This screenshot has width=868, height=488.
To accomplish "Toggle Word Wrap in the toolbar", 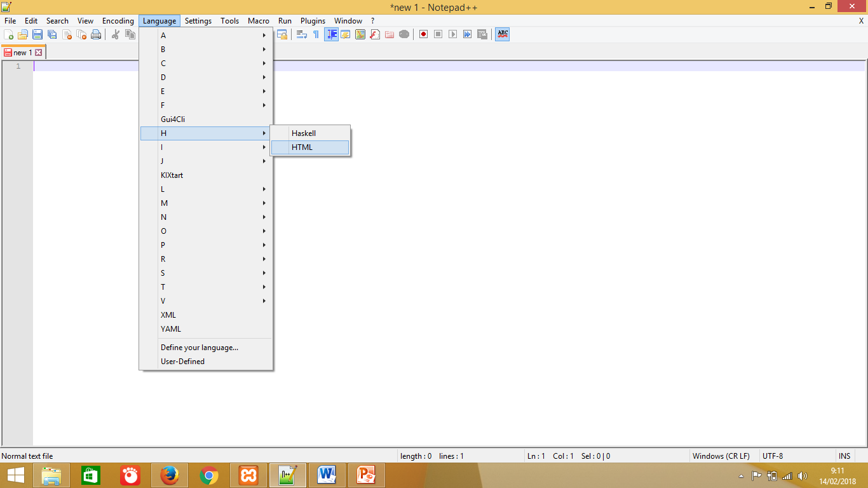I will pyautogui.click(x=302, y=34).
